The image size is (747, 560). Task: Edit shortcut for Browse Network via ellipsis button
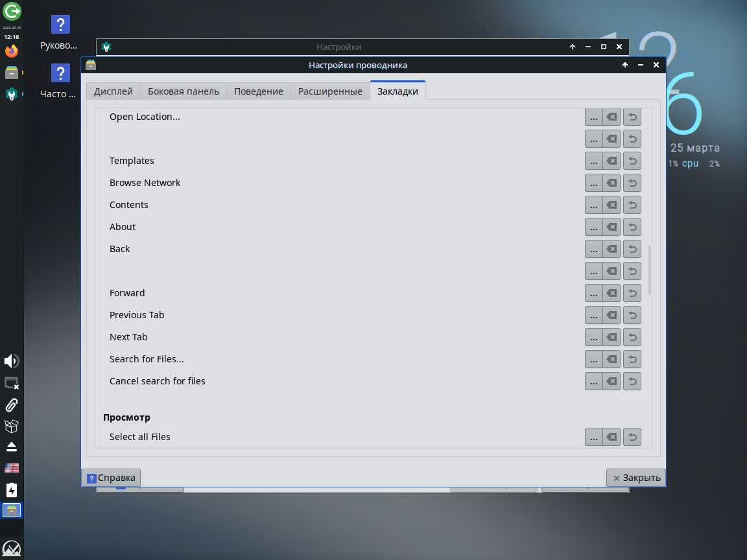[593, 183]
